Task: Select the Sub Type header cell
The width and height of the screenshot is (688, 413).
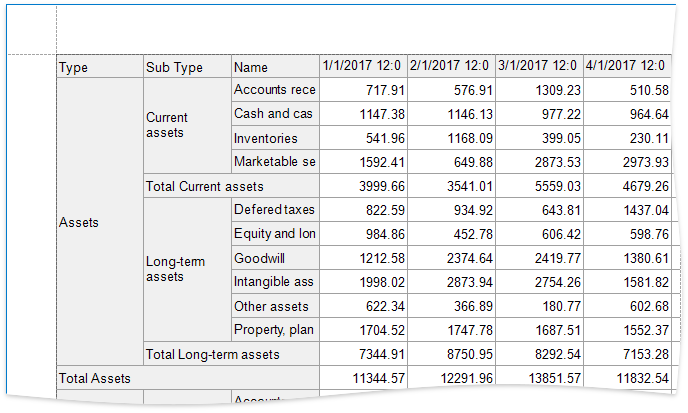Action: tap(187, 67)
